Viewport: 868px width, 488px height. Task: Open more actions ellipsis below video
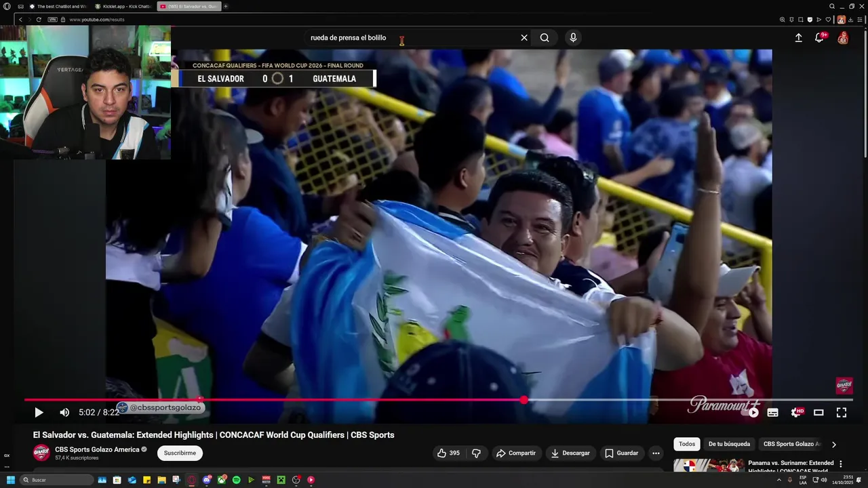[x=656, y=453]
